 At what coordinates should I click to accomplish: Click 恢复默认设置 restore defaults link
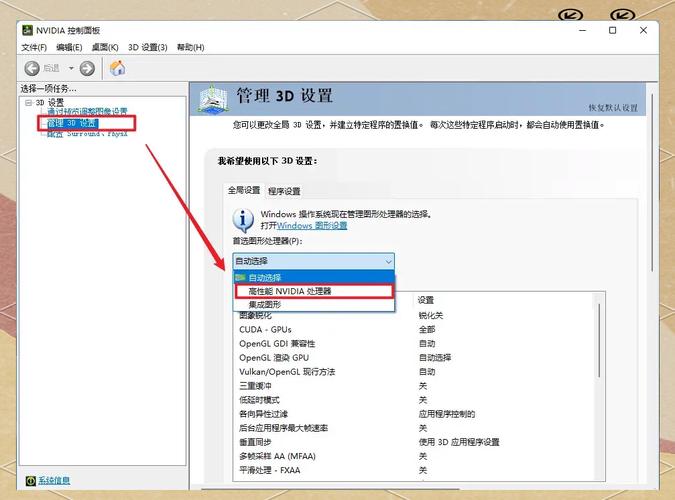(613, 108)
